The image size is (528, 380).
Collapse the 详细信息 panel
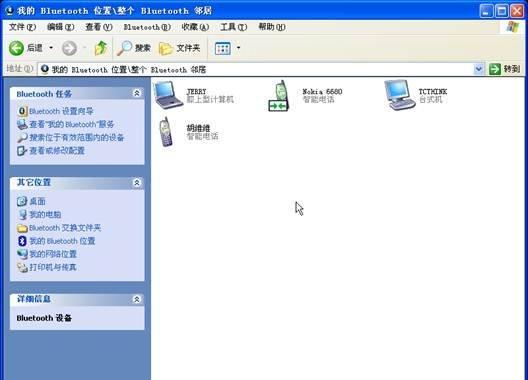click(137, 299)
